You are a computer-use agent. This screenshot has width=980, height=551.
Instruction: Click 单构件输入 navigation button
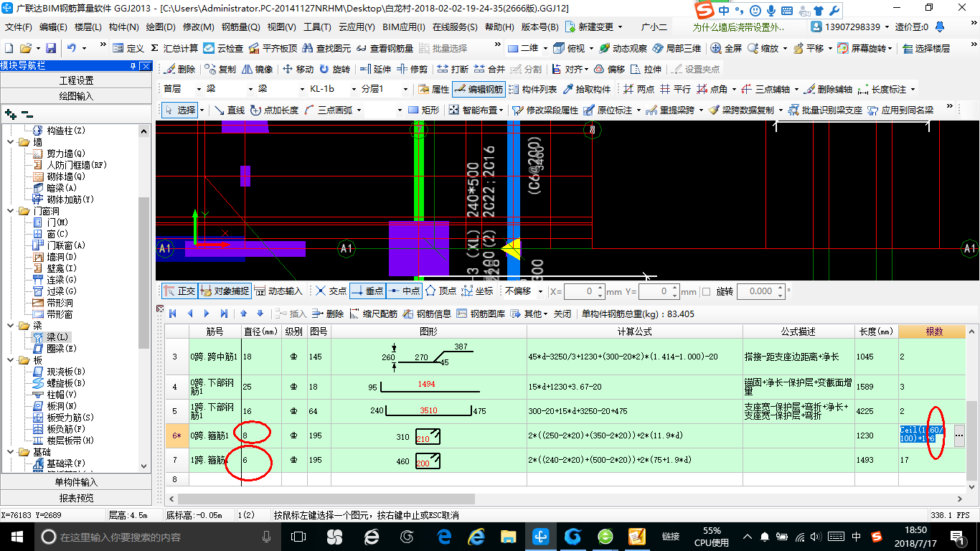click(x=76, y=482)
